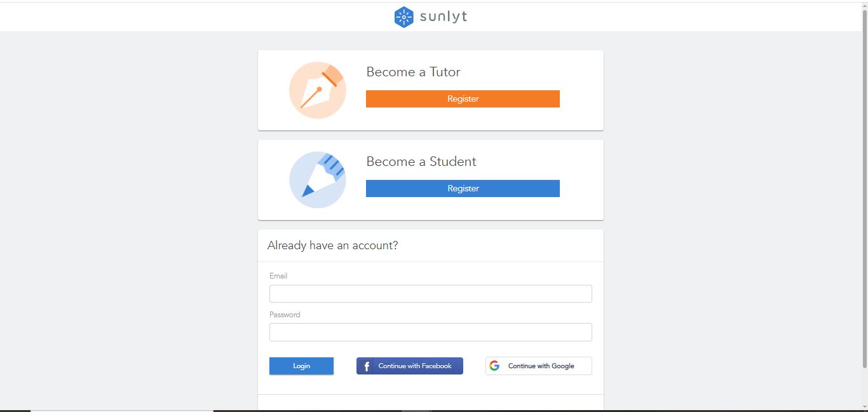Screen dimensions: 868x412
Task: Click the blue pencil student icon
Action: 317,179
